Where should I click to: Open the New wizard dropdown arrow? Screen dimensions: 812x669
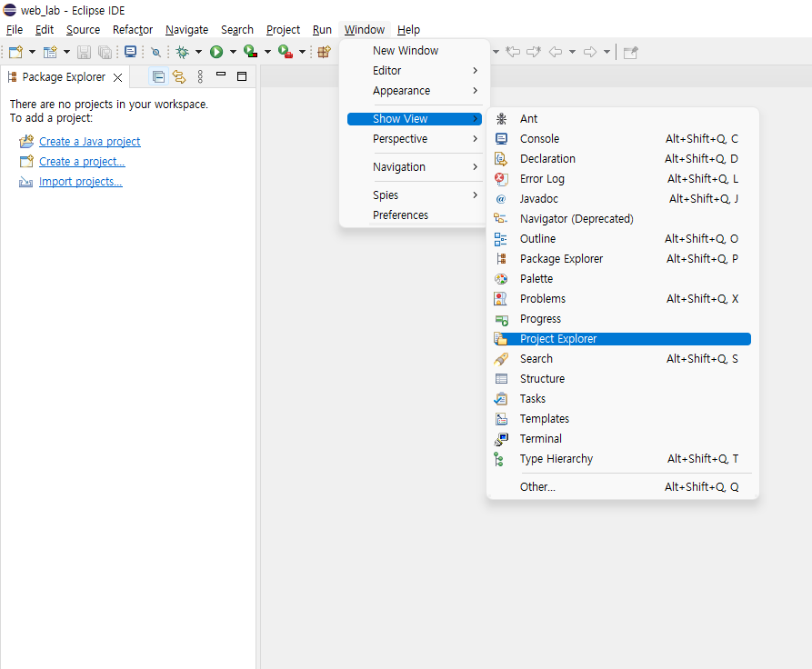[x=32, y=52]
